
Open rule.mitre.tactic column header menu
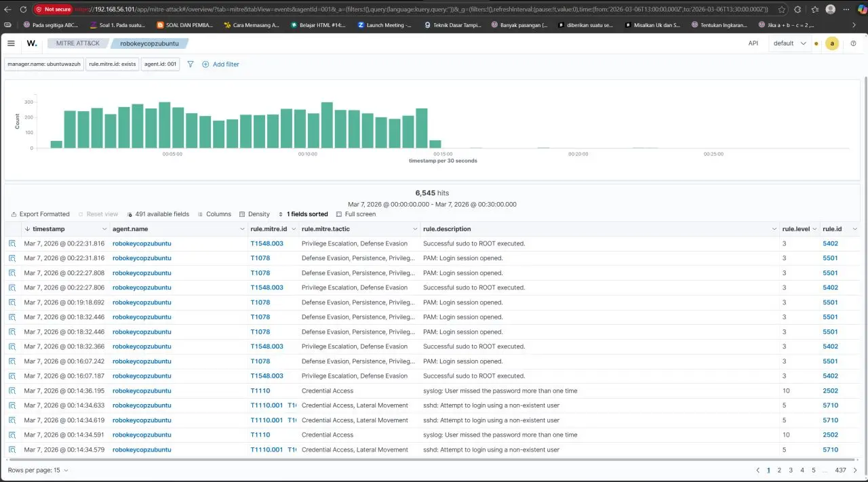[x=415, y=229]
